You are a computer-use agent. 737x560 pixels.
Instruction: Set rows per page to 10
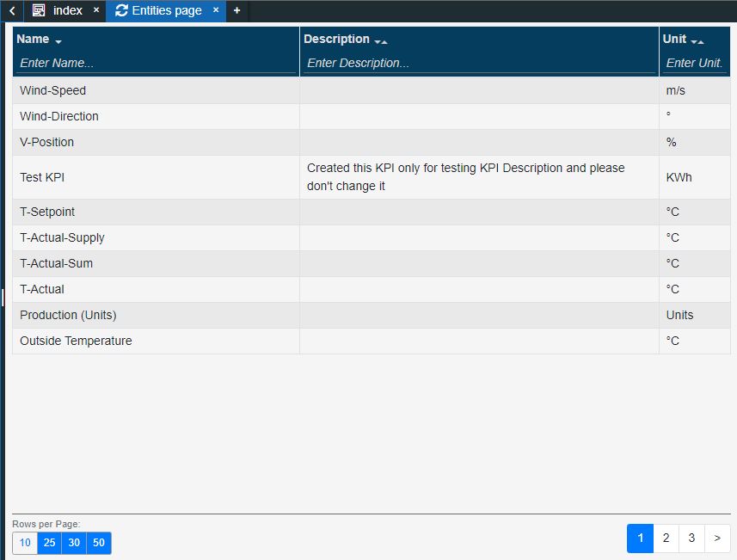pyautogui.click(x=25, y=543)
